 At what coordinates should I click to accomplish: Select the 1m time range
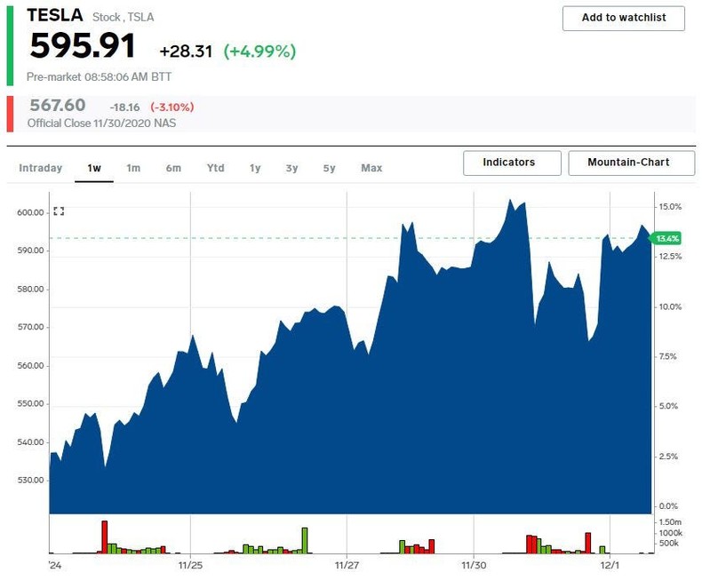coord(133,168)
